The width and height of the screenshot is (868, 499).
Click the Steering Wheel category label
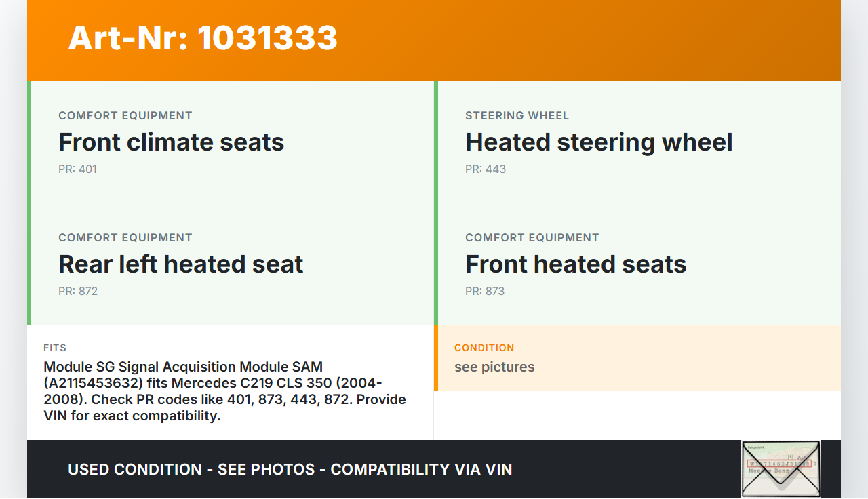pyautogui.click(x=517, y=115)
